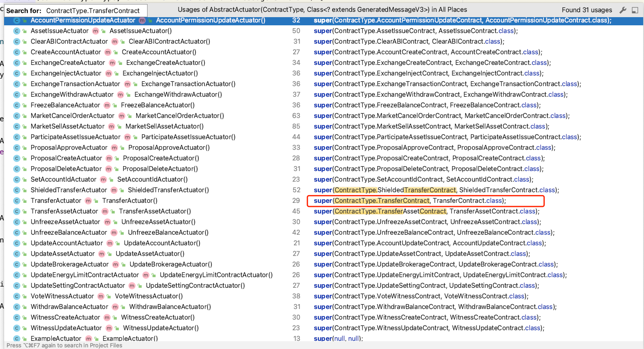Click super call with VoteWitnessContract code
Viewport: 644px width, 349px height.
point(421,296)
